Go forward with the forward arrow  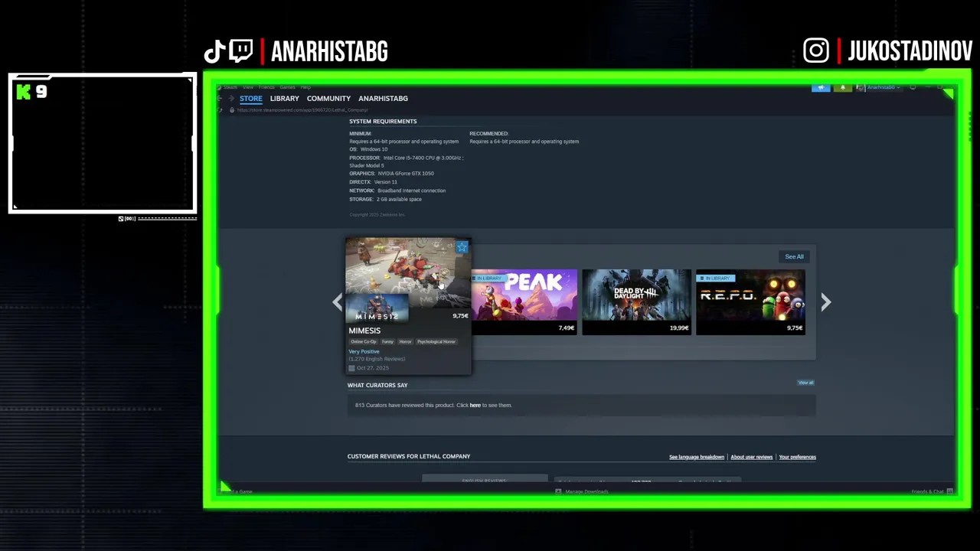click(x=231, y=99)
